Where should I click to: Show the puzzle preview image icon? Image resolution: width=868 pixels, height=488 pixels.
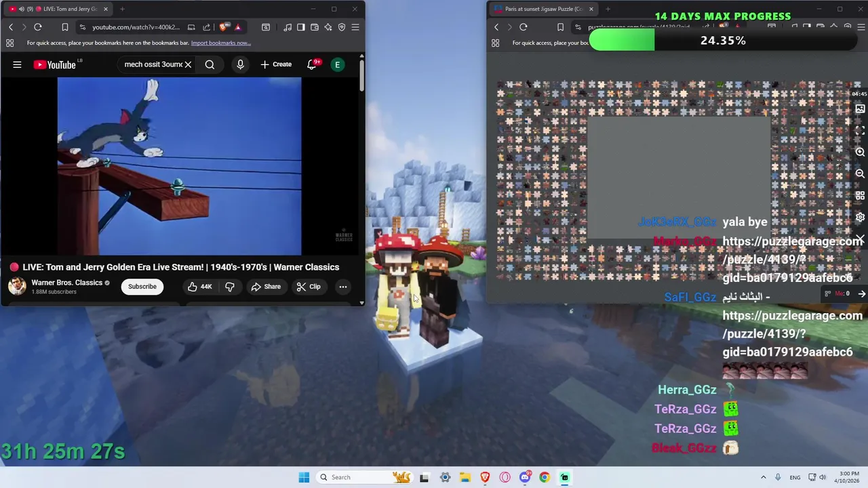click(x=860, y=108)
